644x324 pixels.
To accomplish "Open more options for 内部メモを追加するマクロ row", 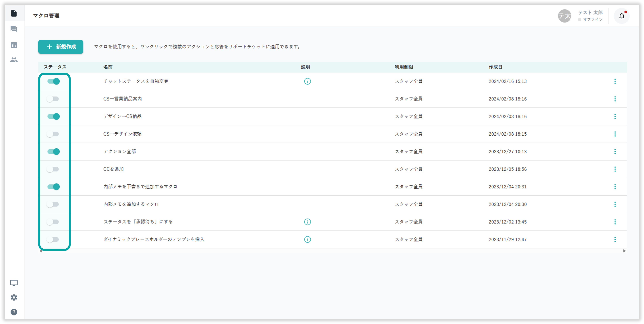I will click(615, 204).
